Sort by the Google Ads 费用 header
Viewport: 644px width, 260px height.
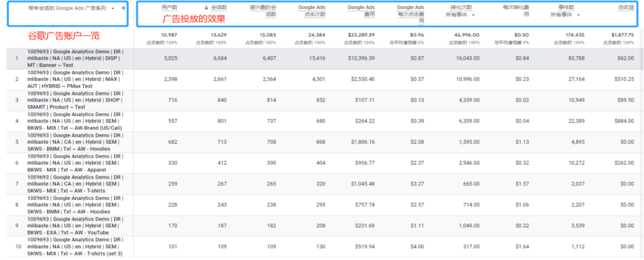point(361,11)
